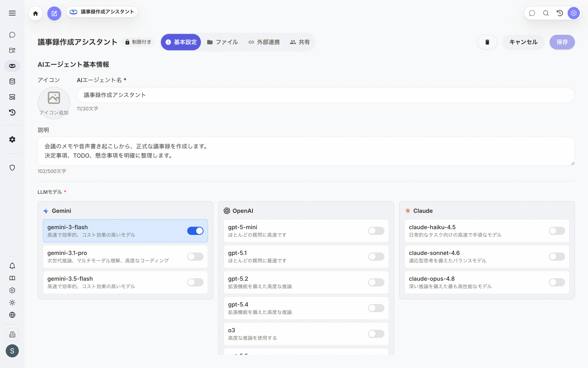Turn on claude-opus-4.8 toggle
The height and width of the screenshot is (368, 588).
pyautogui.click(x=557, y=282)
